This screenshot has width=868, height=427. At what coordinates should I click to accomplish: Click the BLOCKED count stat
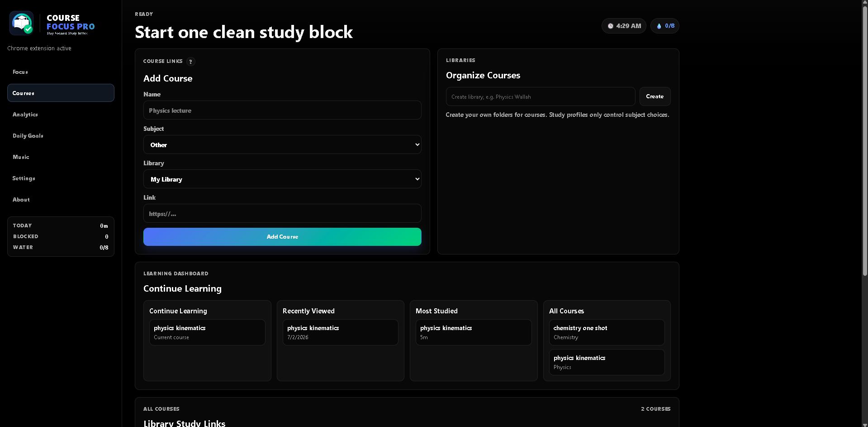61,236
